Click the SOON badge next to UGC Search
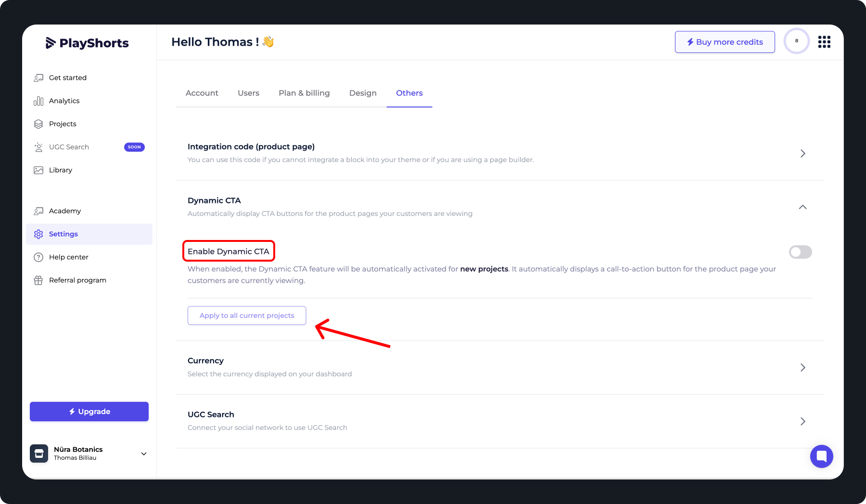The image size is (866, 504). (x=135, y=147)
